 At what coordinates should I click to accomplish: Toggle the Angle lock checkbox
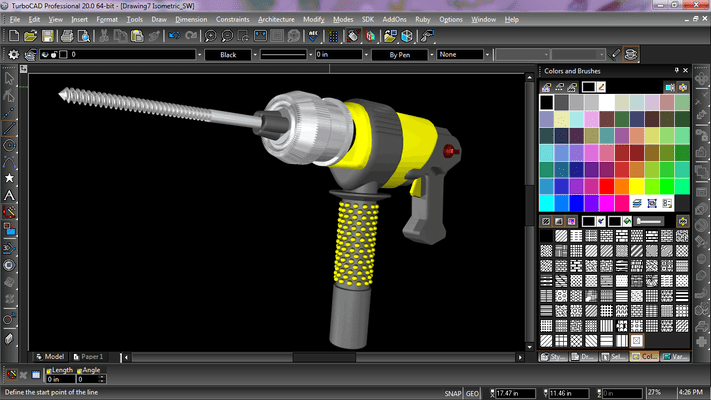tap(79, 371)
